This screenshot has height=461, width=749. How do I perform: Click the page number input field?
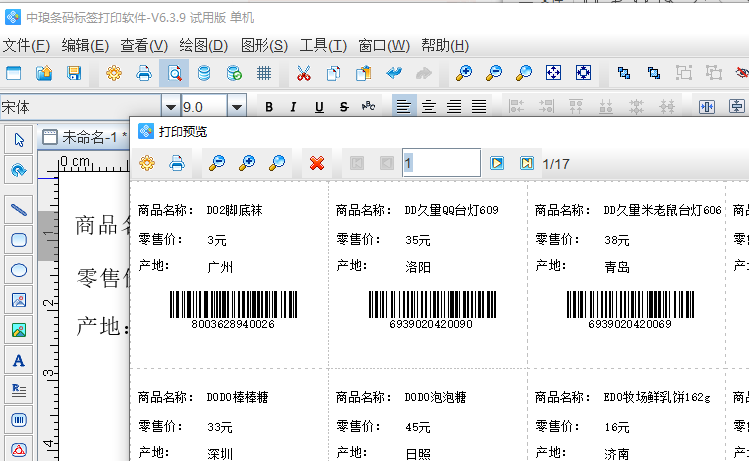point(441,163)
